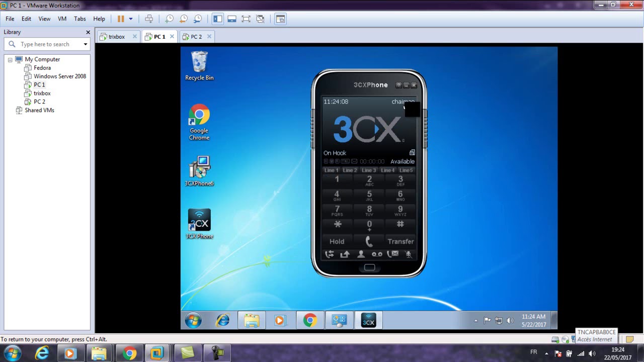
Task: Click the Available presence status
Action: click(403, 161)
